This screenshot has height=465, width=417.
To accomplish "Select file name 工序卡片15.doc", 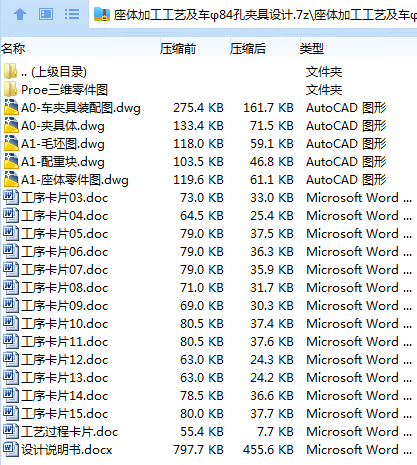I will tap(65, 414).
